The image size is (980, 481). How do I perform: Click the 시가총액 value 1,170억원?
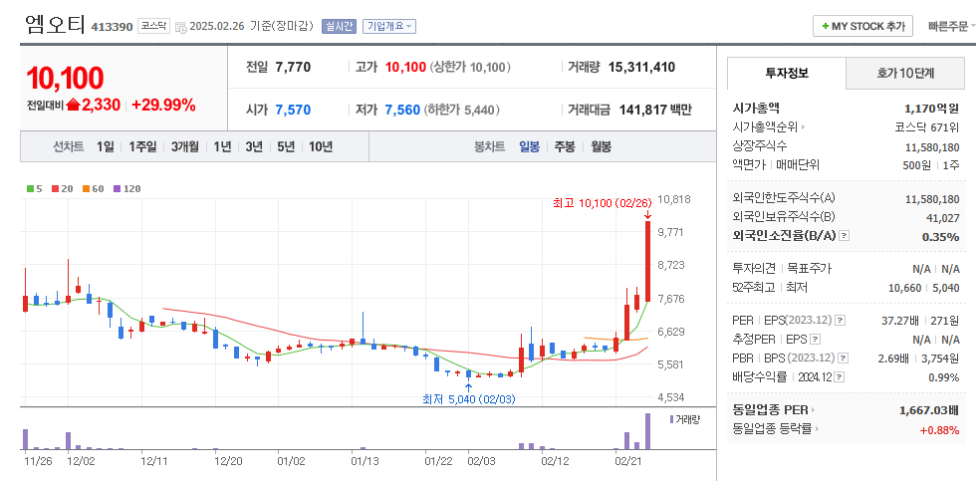(x=931, y=109)
